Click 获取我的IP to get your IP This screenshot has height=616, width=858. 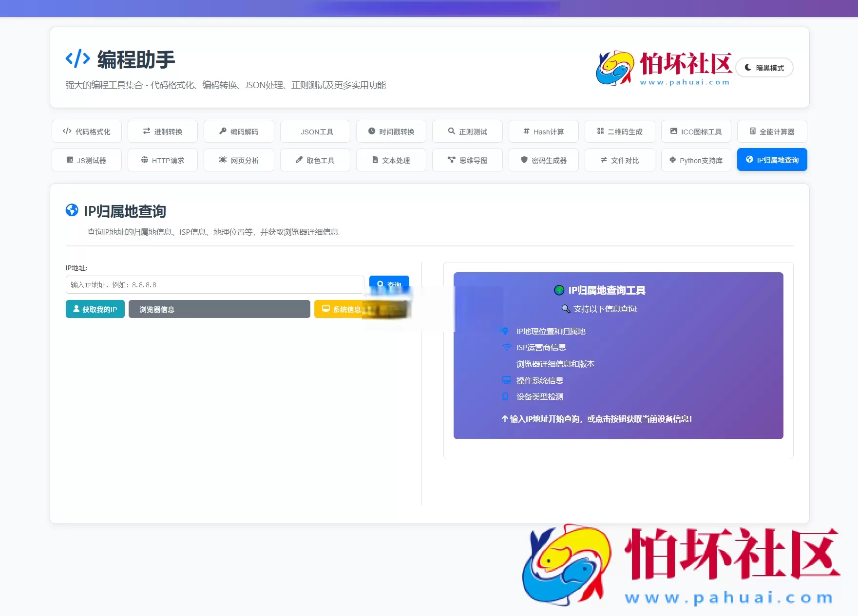[x=95, y=309]
